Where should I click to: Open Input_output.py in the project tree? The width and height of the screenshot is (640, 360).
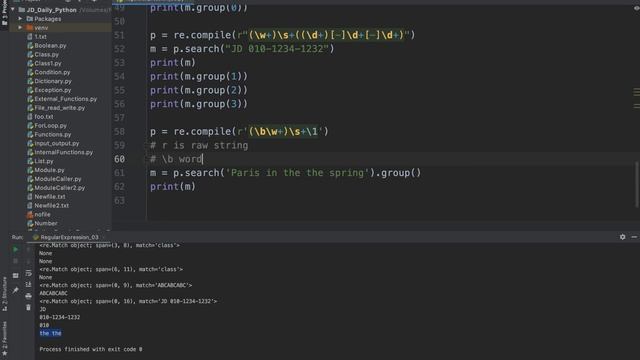click(x=57, y=143)
